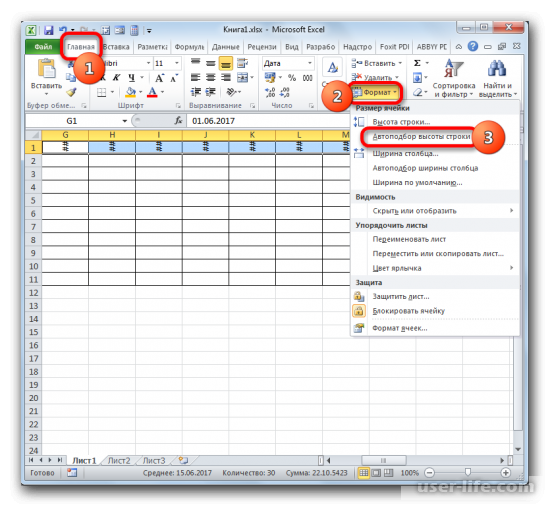Viewport: 550px width, 507px height.
Task: Click the Формат button in ribbon
Action: [376, 92]
